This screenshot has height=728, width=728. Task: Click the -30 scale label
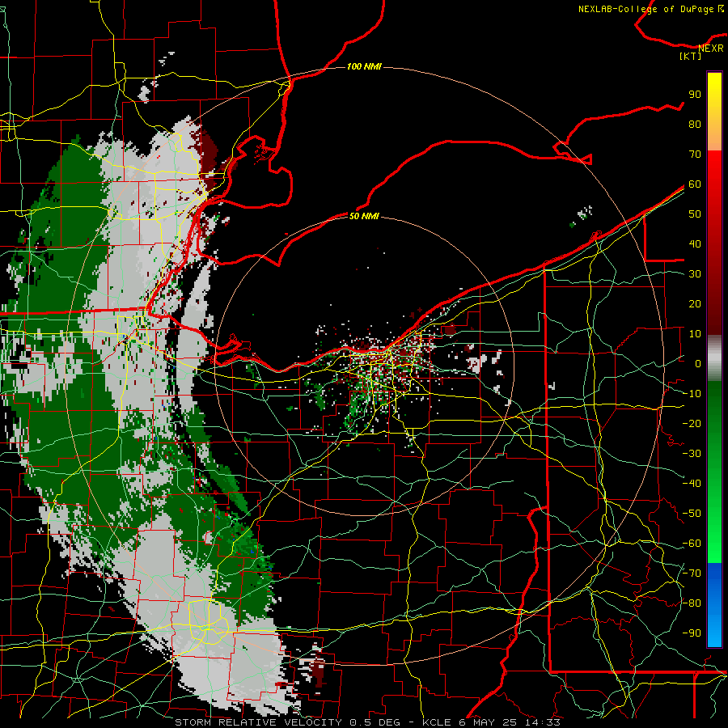coord(692,454)
